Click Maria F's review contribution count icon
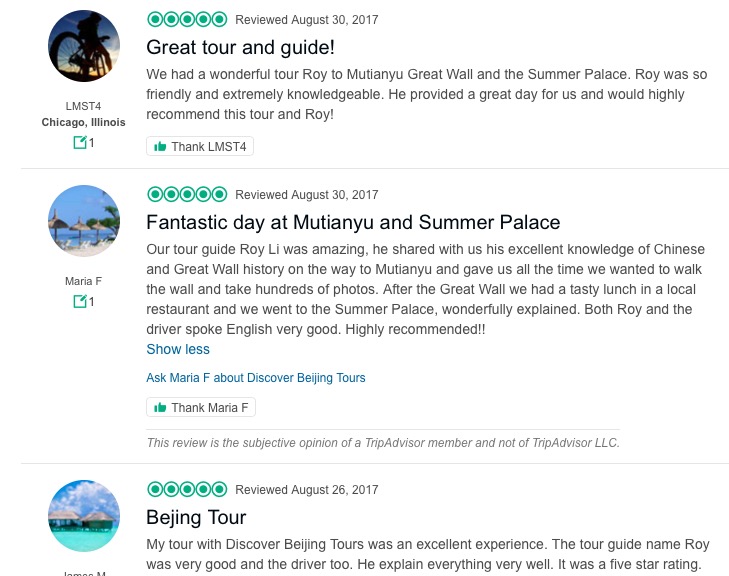This screenshot has width=729, height=576. [x=80, y=301]
